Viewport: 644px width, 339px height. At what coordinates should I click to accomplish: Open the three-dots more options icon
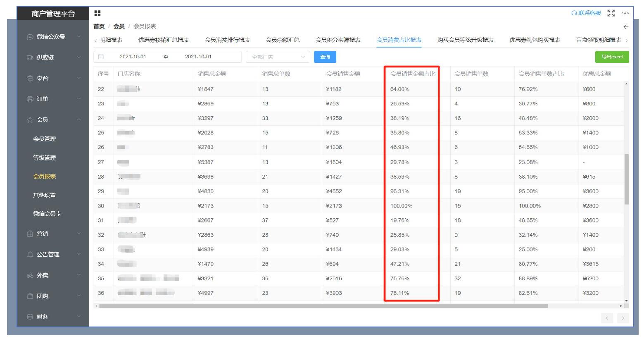click(x=625, y=13)
